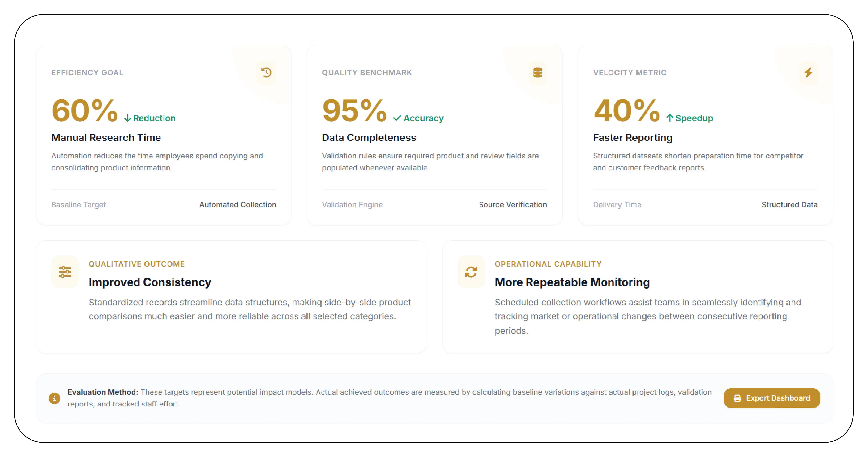This screenshot has height=457, width=868.
Task: Click the VELOCITY METRIC label
Action: 630,72
